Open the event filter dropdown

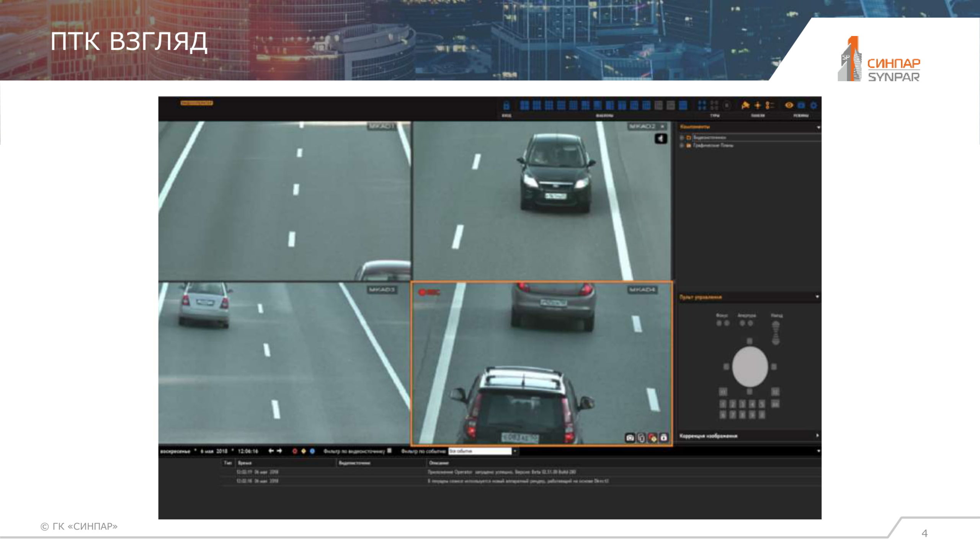515,451
